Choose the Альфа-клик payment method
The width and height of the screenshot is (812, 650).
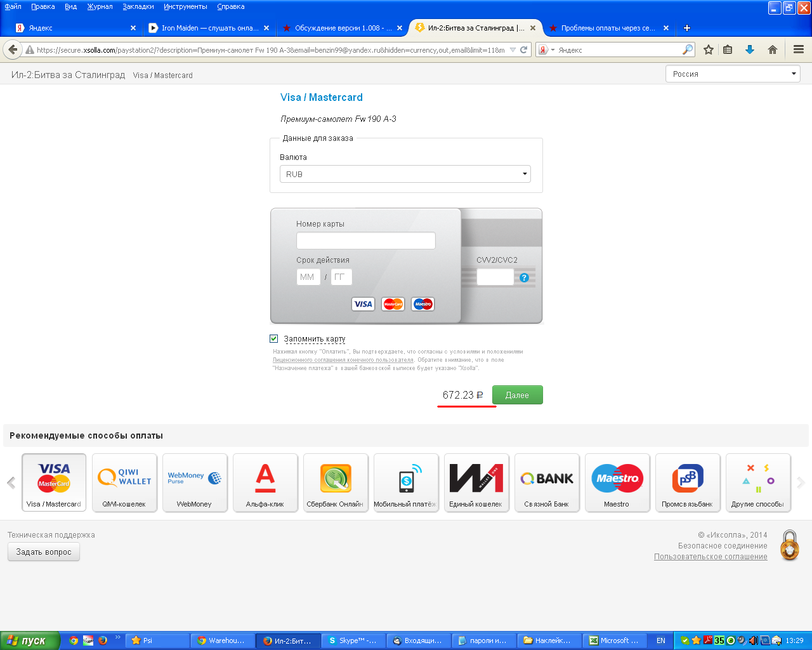[265, 482]
